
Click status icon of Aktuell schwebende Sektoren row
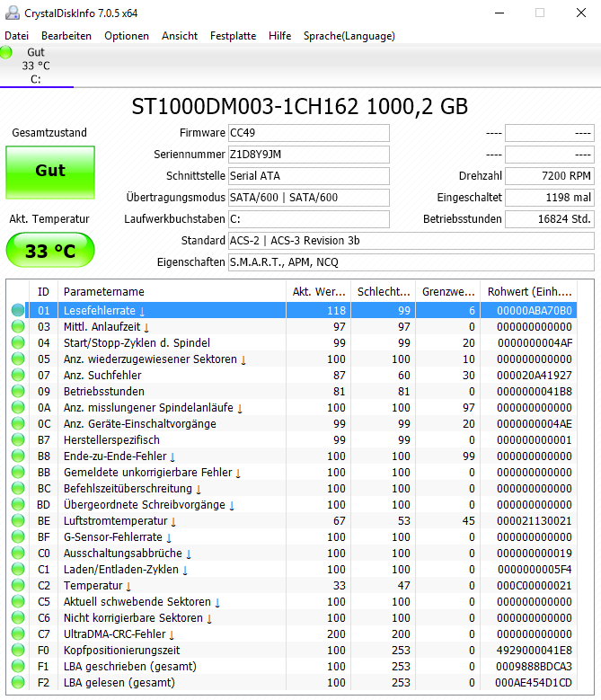click(x=18, y=602)
